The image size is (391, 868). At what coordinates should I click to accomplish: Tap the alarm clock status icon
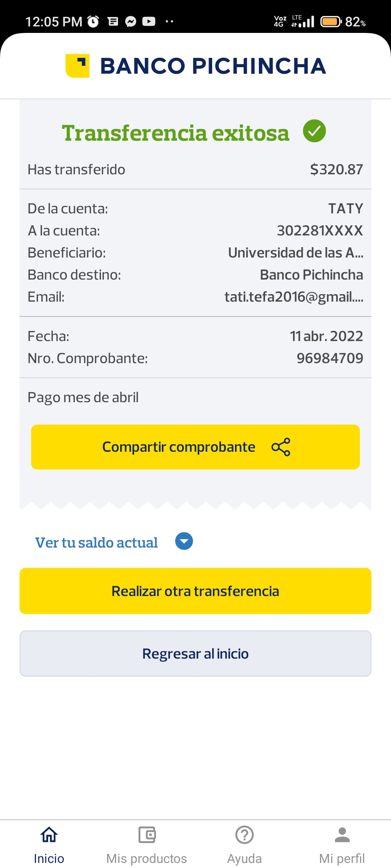[x=93, y=22]
